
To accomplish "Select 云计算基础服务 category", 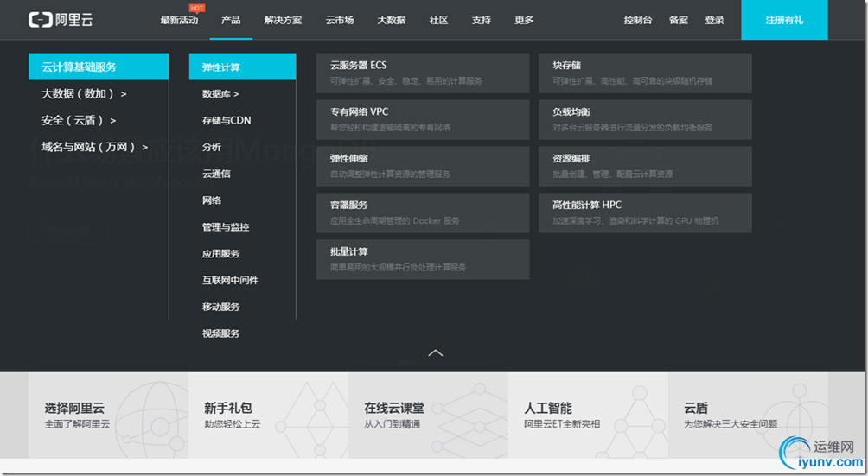I will pos(99,67).
